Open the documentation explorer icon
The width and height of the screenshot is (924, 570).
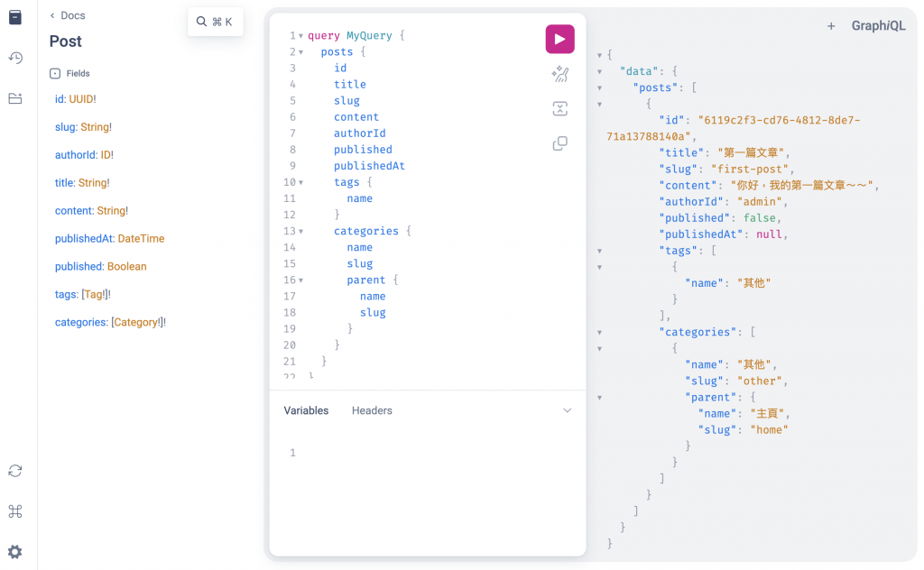tap(15, 17)
